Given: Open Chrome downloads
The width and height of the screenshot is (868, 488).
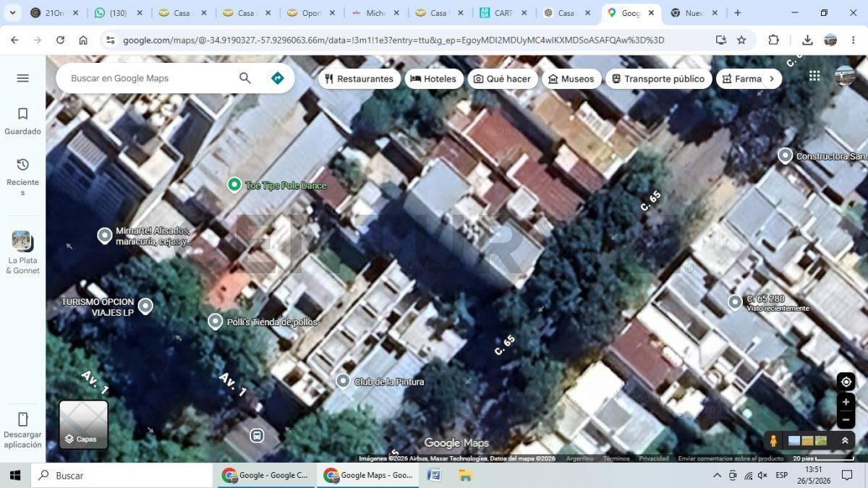Looking at the screenshot, I should pos(807,40).
